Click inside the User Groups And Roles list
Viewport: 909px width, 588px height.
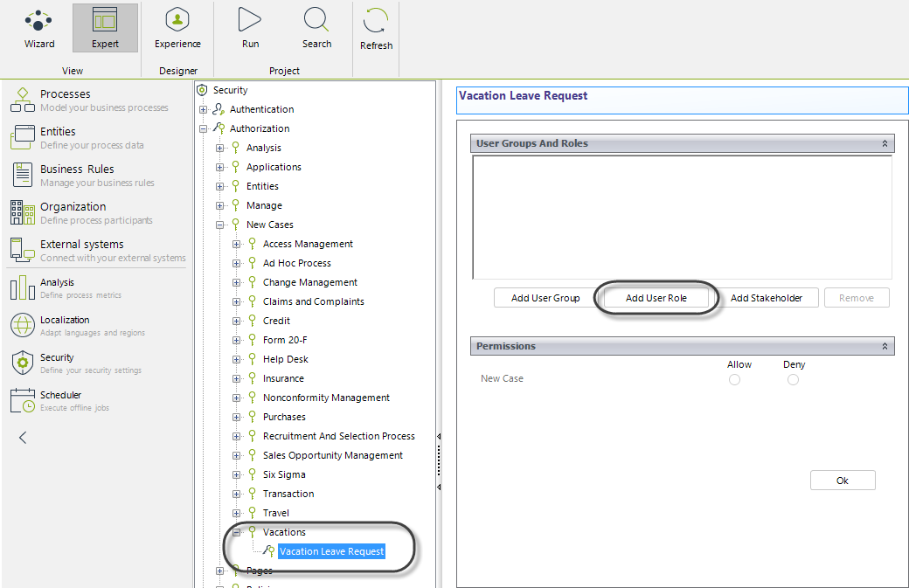(682, 217)
